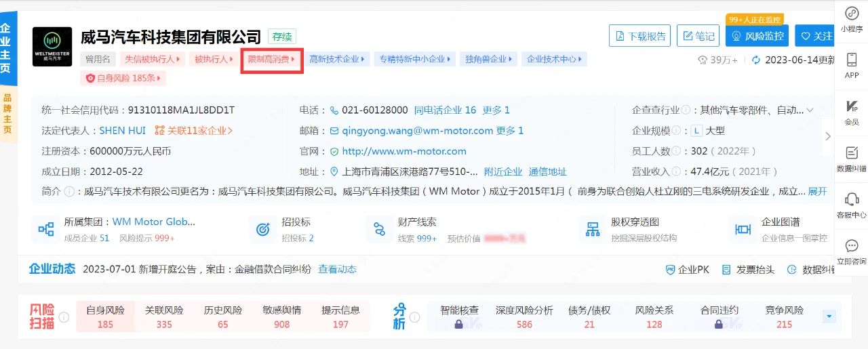Expand the analysis row dropdown arrow
868x349 pixels.
829,316
